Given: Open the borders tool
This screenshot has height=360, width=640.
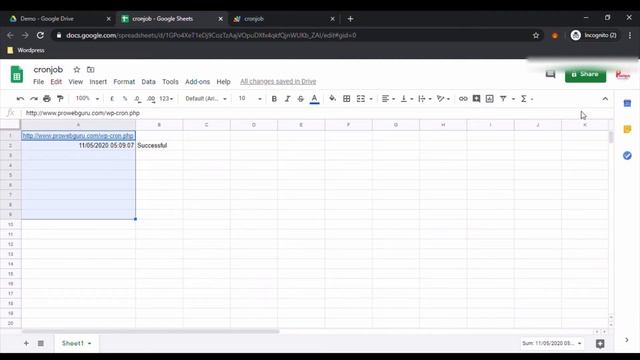Looking at the screenshot, I should [347, 99].
